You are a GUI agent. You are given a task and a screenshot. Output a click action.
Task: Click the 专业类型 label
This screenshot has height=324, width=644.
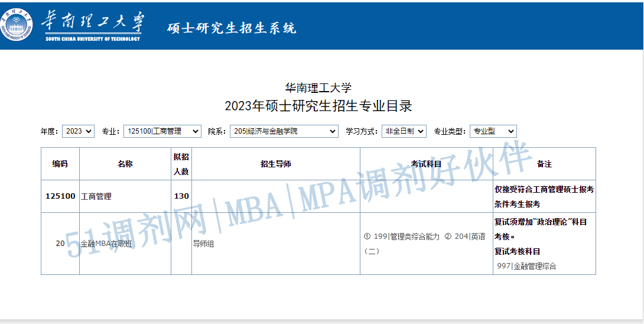(x=451, y=132)
